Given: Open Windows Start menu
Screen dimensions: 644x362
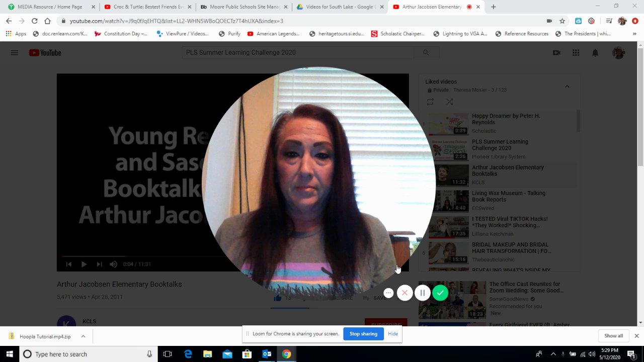Looking at the screenshot, I should click(x=10, y=354).
